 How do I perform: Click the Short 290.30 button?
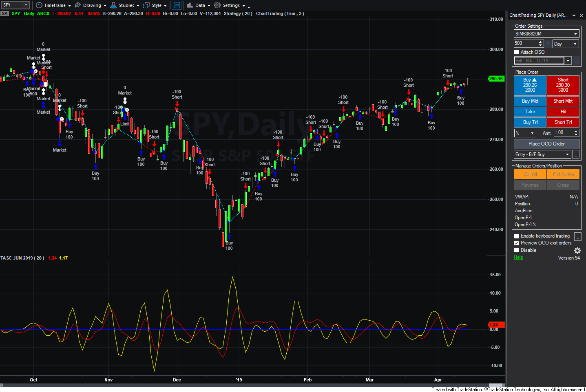coord(563,85)
